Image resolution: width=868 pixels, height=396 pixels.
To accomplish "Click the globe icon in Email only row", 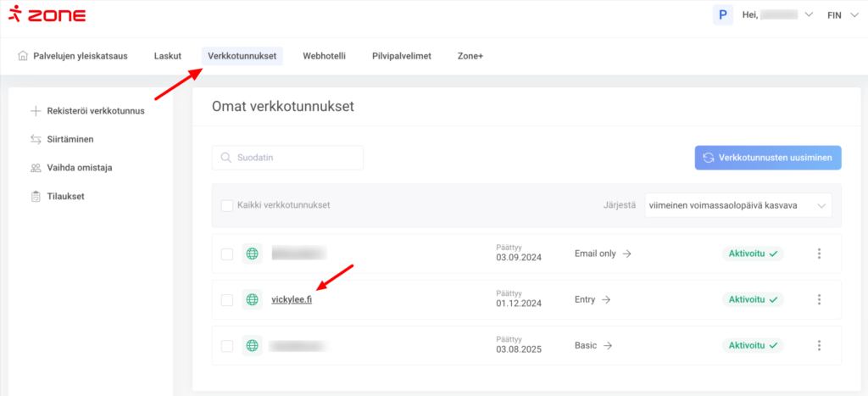I will pyautogui.click(x=252, y=254).
